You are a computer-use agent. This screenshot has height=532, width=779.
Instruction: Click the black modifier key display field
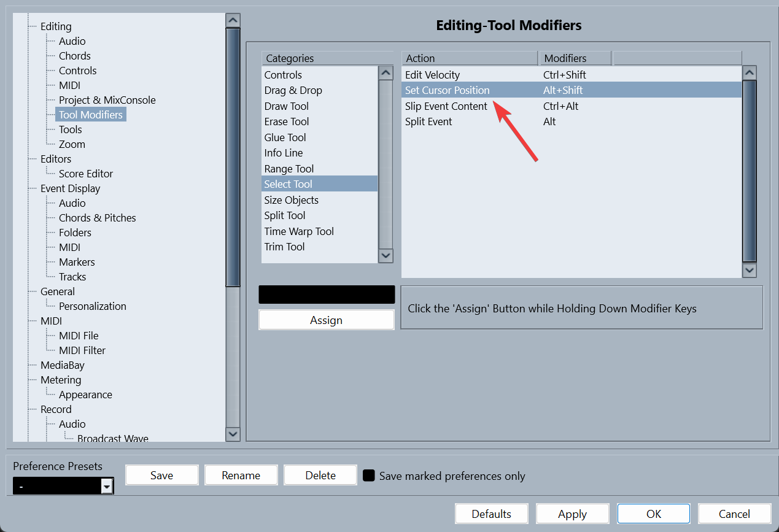click(x=327, y=295)
